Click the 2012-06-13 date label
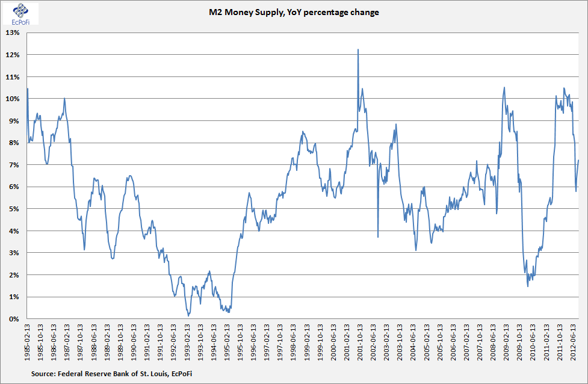Viewport: 588px width, 384px height. coord(573,342)
